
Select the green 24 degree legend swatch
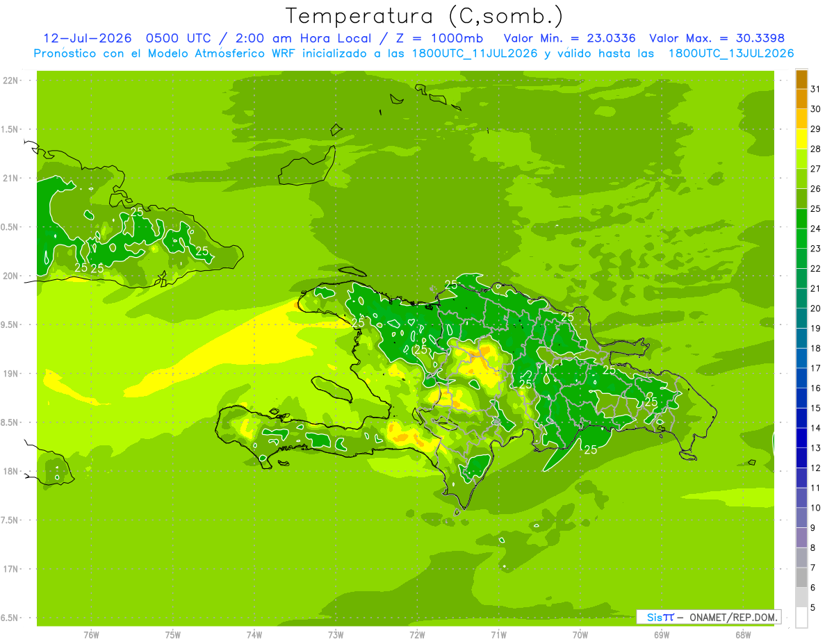click(801, 219)
